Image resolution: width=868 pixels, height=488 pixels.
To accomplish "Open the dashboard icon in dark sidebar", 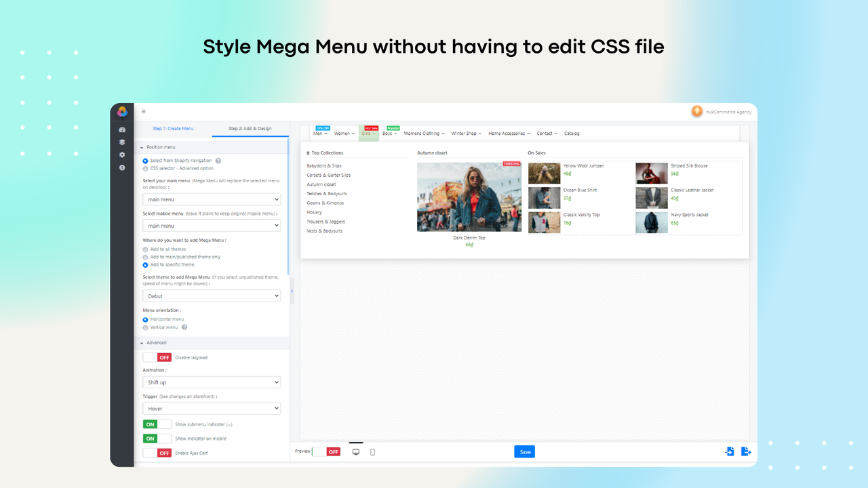I will click(x=122, y=129).
